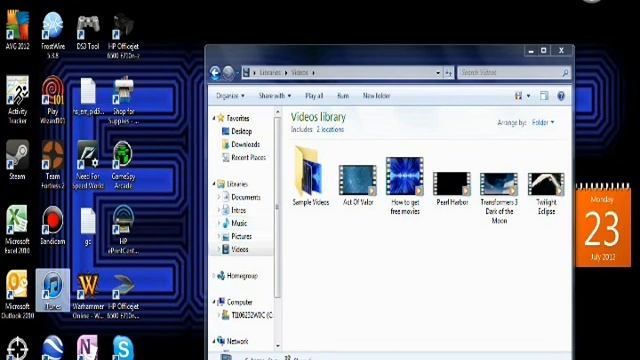Open the Arrange by Folder dropdown
Viewport: 640px width, 360px height.
click(x=543, y=122)
